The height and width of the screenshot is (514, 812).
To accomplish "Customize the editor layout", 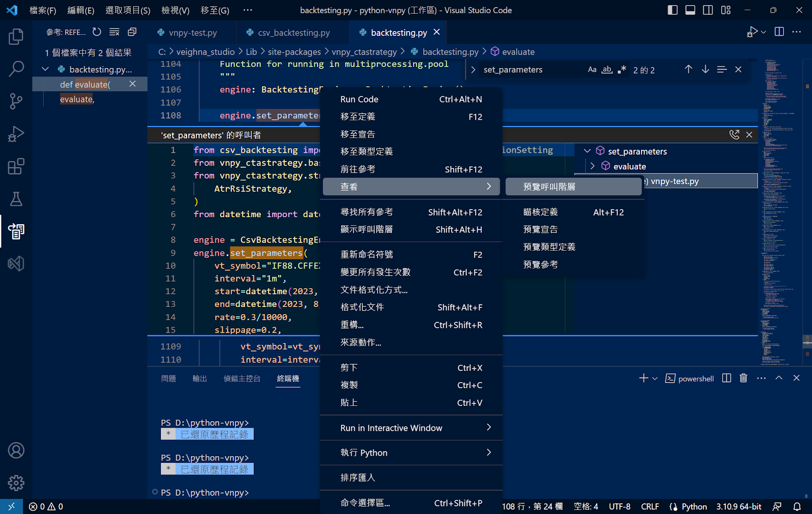I will (726, 10).
